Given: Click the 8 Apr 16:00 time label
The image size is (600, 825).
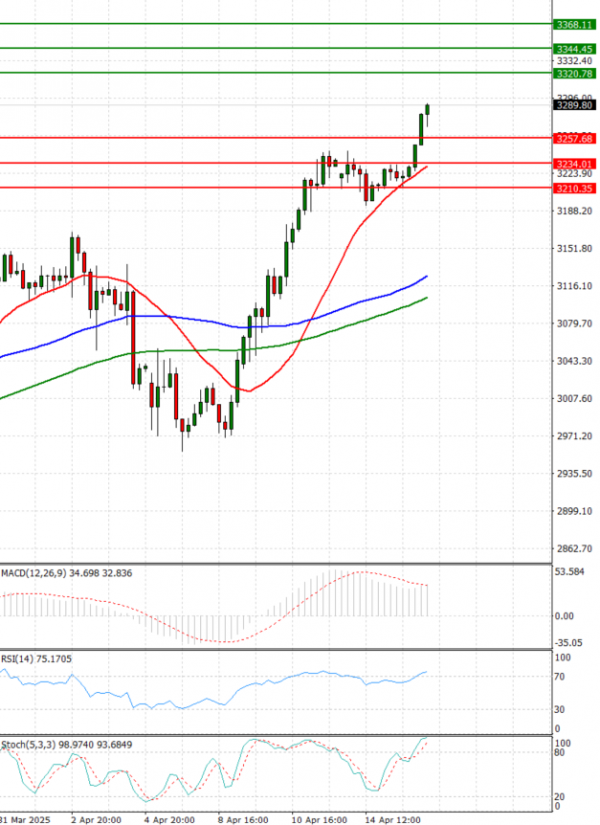Looking at the screenshot, I should [245, 818].
